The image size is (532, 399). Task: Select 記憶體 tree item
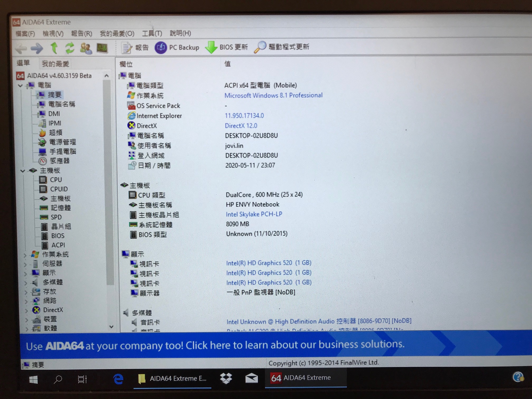click(55, 208)
